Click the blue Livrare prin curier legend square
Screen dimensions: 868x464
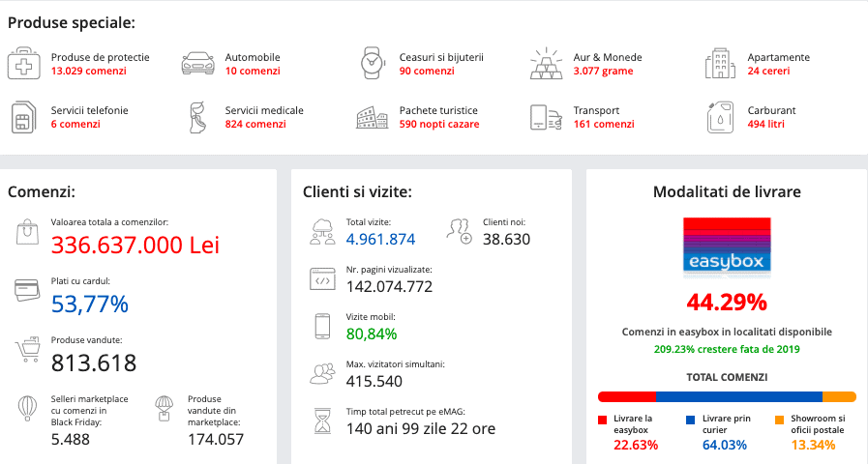coord(690,420)
